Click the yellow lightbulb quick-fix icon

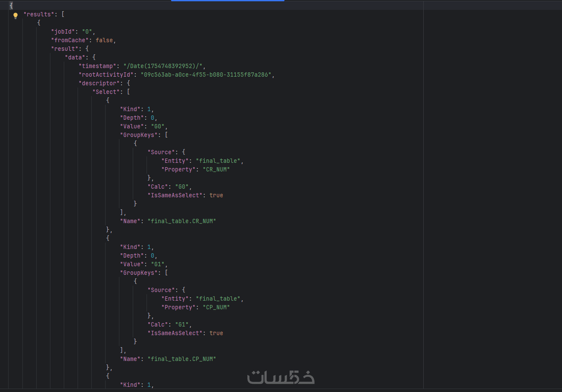click(x=16, y=16)
